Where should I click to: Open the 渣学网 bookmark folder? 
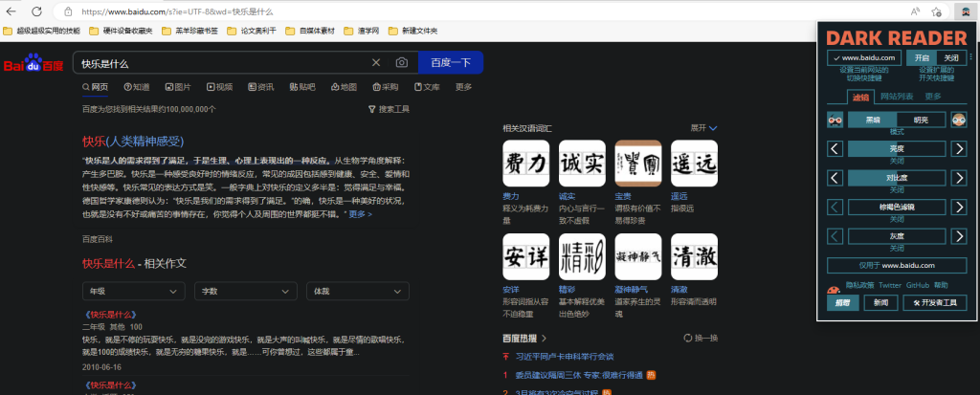pyautogui.click(x=361, y=31)
